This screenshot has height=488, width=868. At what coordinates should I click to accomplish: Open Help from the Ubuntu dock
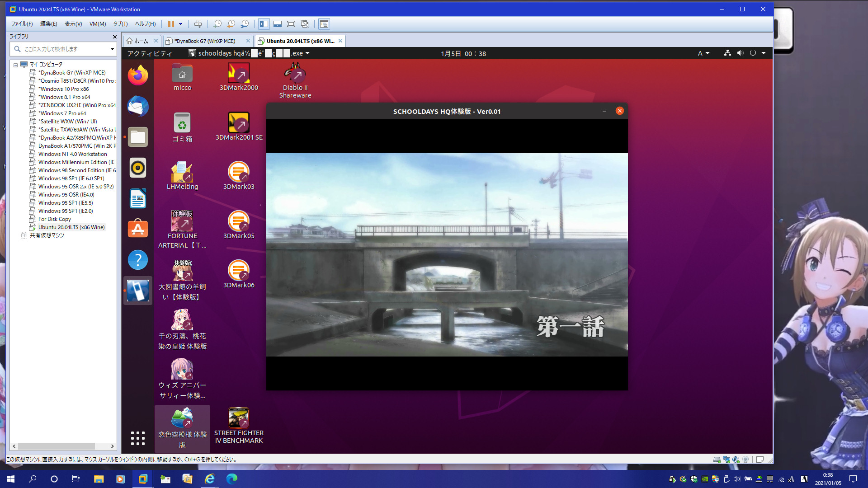tap(138, 260)
